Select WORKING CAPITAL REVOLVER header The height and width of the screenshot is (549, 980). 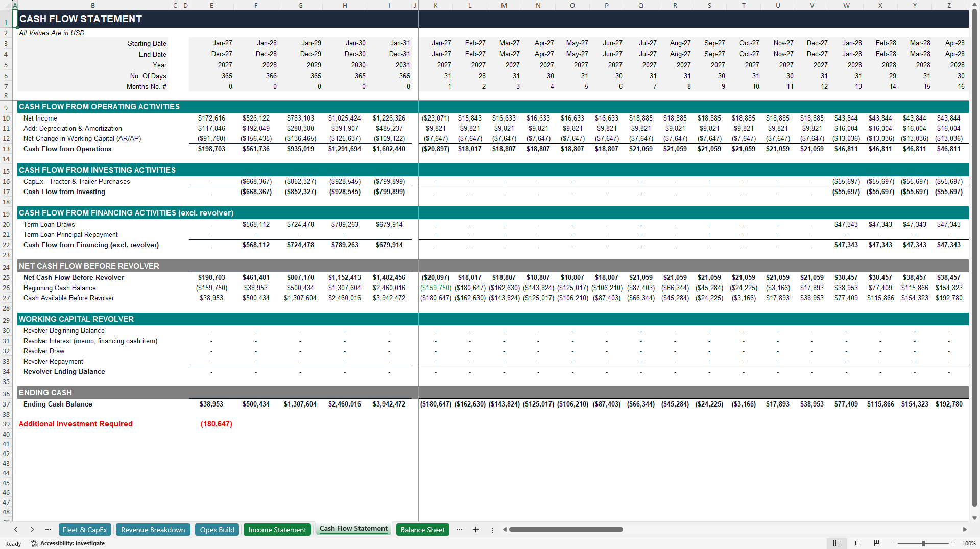click(x=76, y=319)
